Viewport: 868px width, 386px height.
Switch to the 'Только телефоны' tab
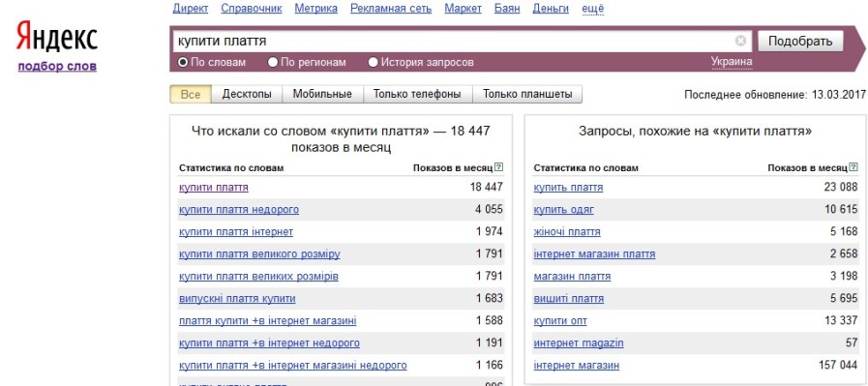(417, 94)
